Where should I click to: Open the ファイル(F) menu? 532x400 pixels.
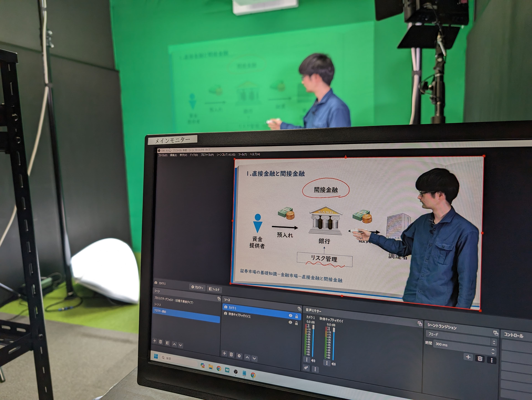coord(163,155)
